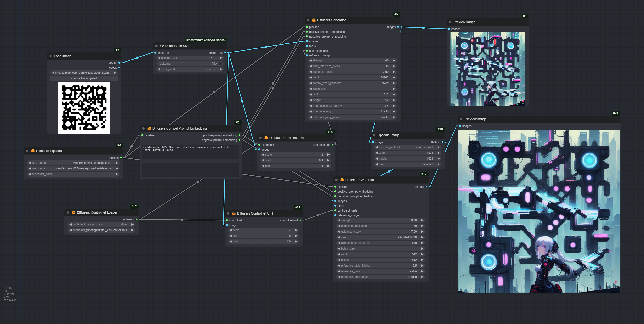Click the IMAGE output socket of Load Image
Image resolution: width=644 pixels, height=324 pixels.
[119, 63]
